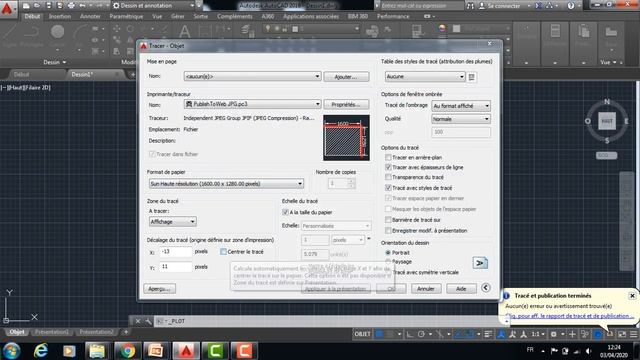Open the plot style table Aucune dropdown
640x360 pixels.
click(425, 76)
